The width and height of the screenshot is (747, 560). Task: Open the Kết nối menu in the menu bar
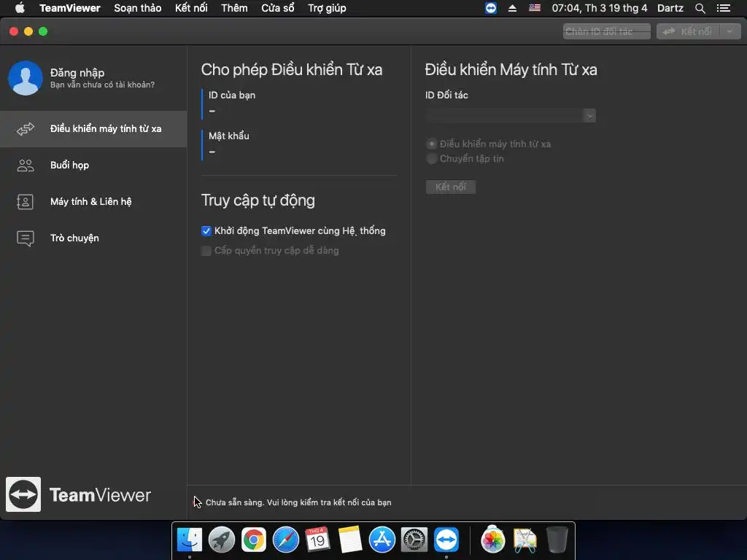(x=191, y=8)
